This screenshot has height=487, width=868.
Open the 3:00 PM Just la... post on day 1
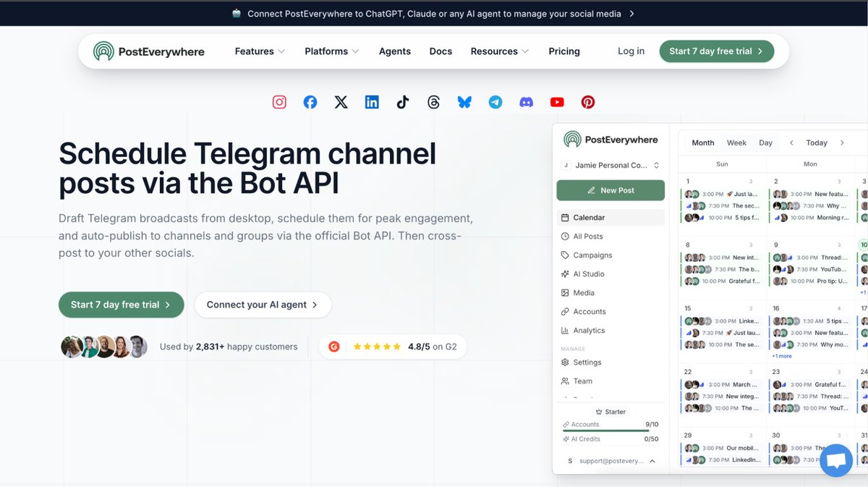click(722, 194)
